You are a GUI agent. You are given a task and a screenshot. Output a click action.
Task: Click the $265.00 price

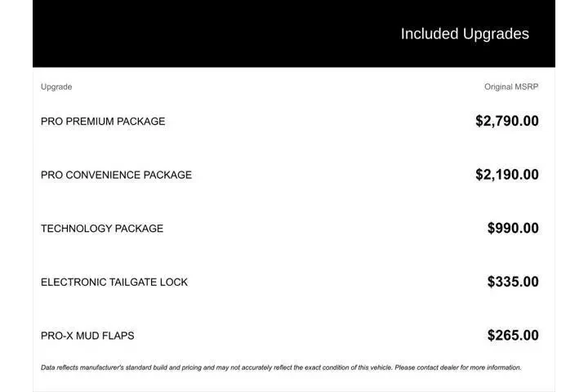[x=513, y=336]
